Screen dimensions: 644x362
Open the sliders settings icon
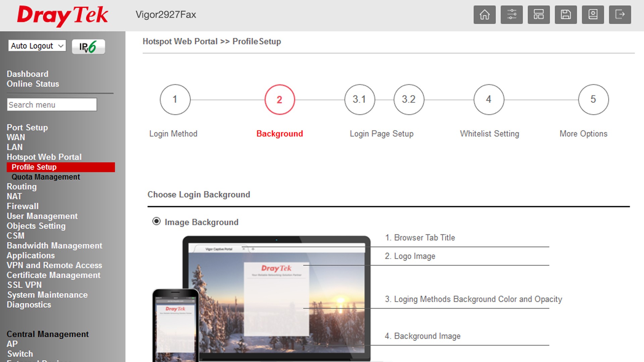click(x=512, y=15)
